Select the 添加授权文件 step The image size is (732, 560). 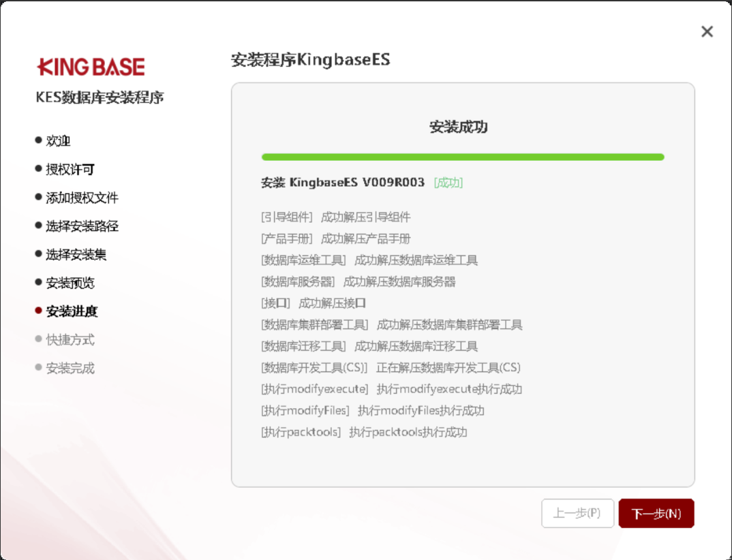click(77, 198)
